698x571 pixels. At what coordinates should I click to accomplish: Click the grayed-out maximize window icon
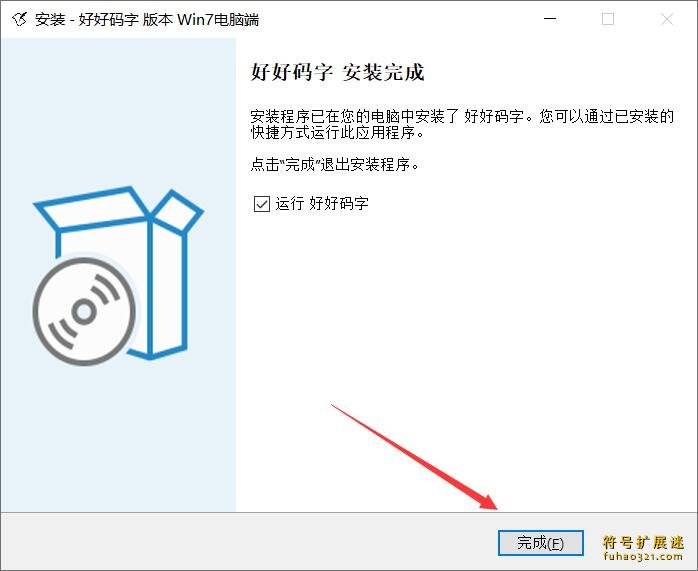pos(608,19)
